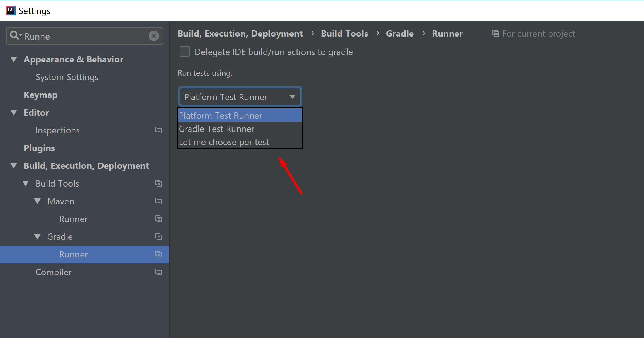Click Gradle in the breadcrumb trail

click(400, 33)
